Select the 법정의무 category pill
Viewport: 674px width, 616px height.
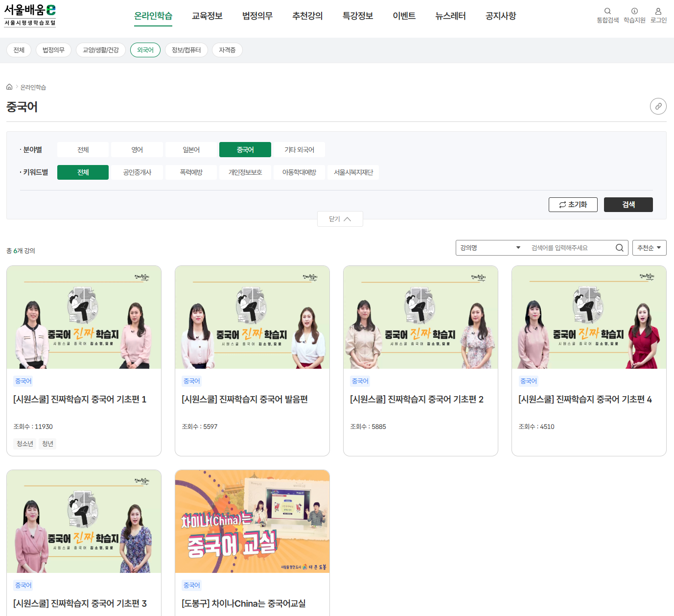tap(53, 50)
